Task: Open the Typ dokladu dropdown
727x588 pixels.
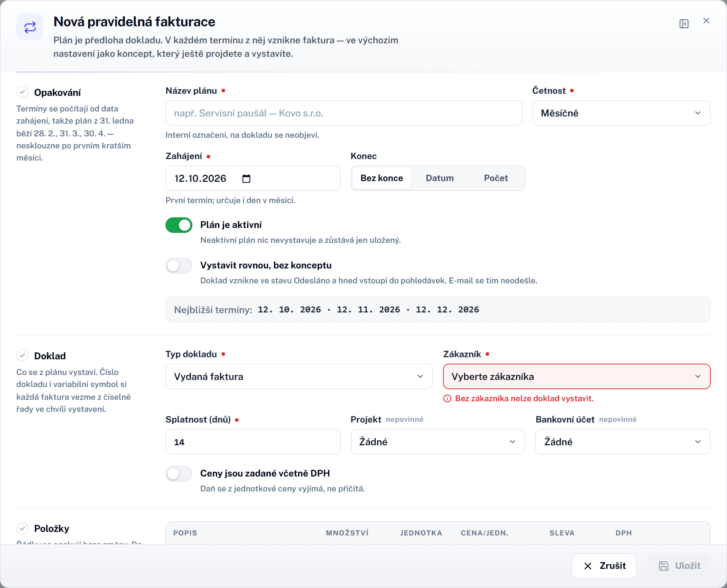Action: 299,376
